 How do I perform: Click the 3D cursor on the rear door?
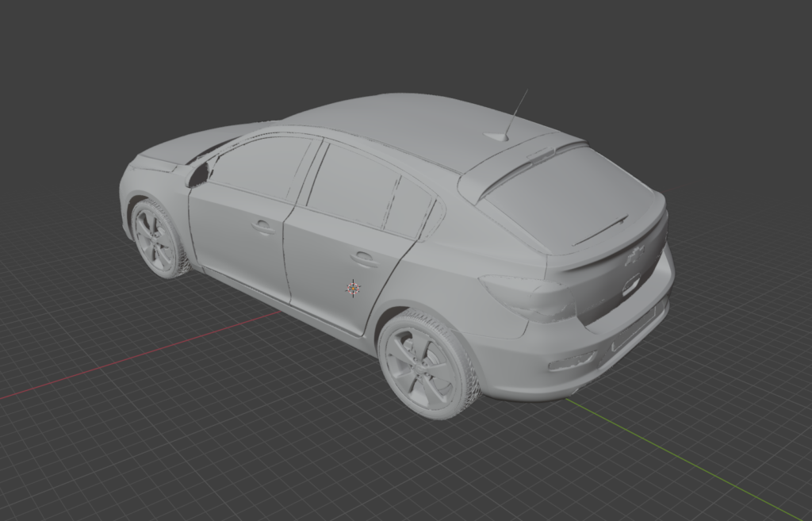point(353,288)
